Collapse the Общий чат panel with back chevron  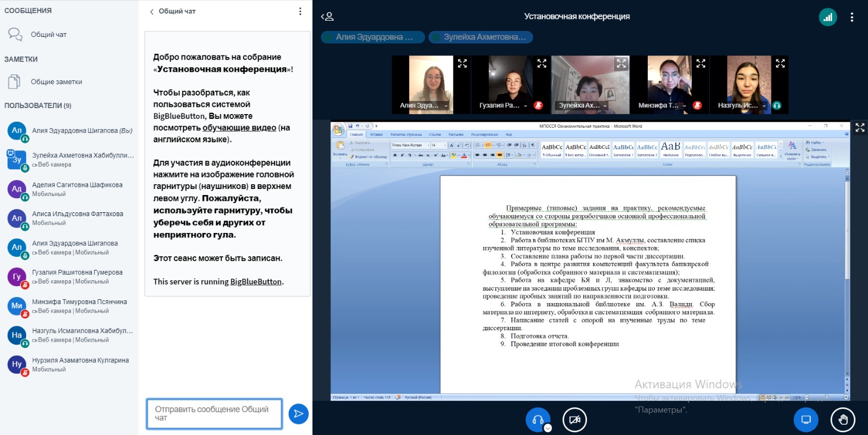point(152,11)
